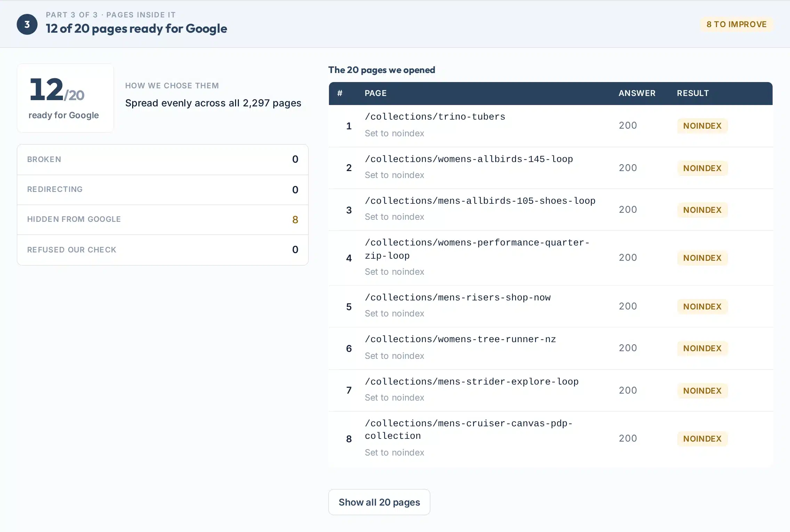
Task: Click the step 3 circle badge
Action: (x=27, y=24)
